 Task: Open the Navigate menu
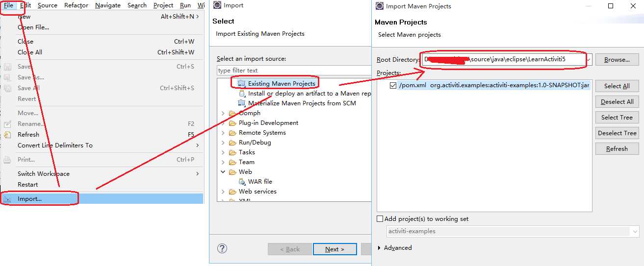pyautogui.click(x=108, y=5)
